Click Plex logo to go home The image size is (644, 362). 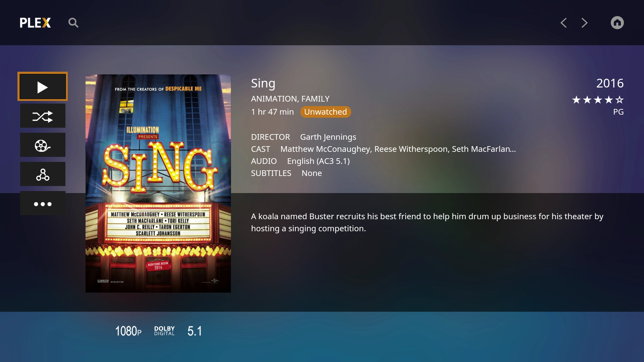(x=35, y=22)
